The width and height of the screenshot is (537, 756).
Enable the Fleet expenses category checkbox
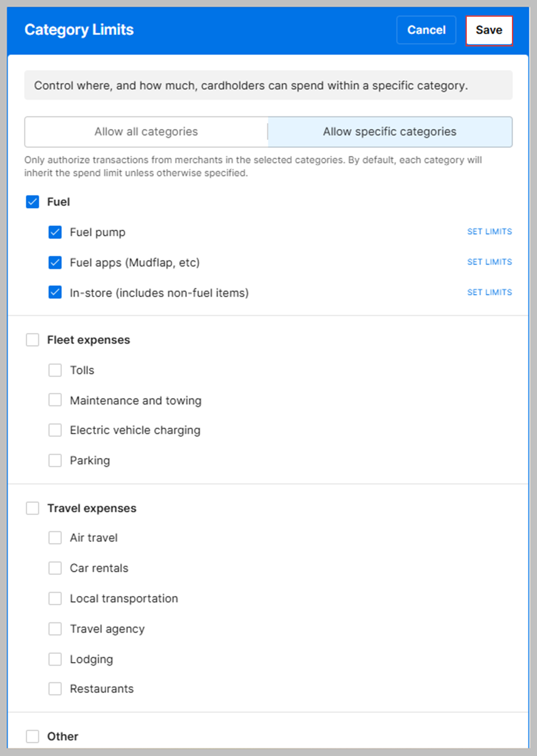click(33, 340)
